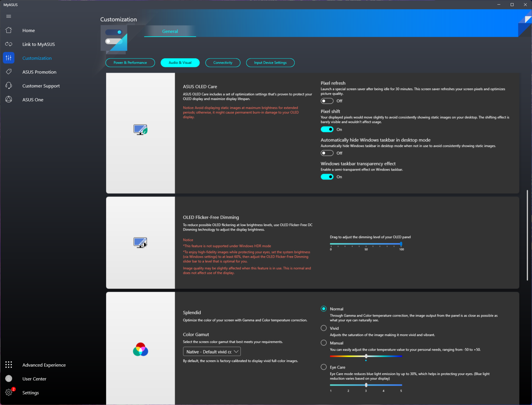Image resolution: width=532 pixels, height=405 pixels.
Task: Open the Color Gamut dropdown
Action: (x=212, y=351)
